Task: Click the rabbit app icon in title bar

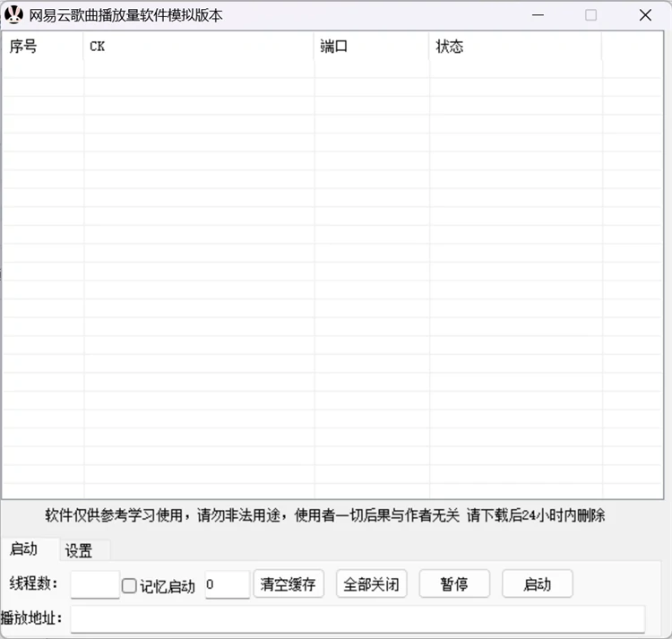Action: (13, 15)
